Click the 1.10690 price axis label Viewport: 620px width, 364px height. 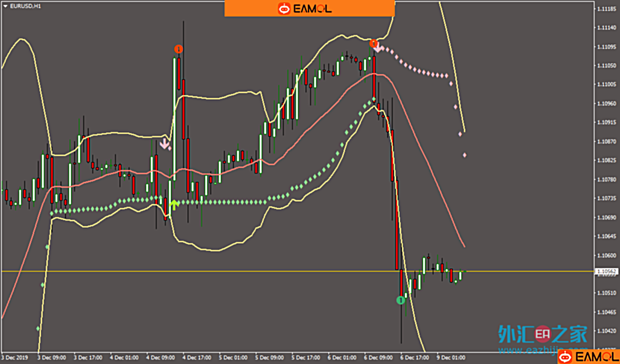click(606, 217)
